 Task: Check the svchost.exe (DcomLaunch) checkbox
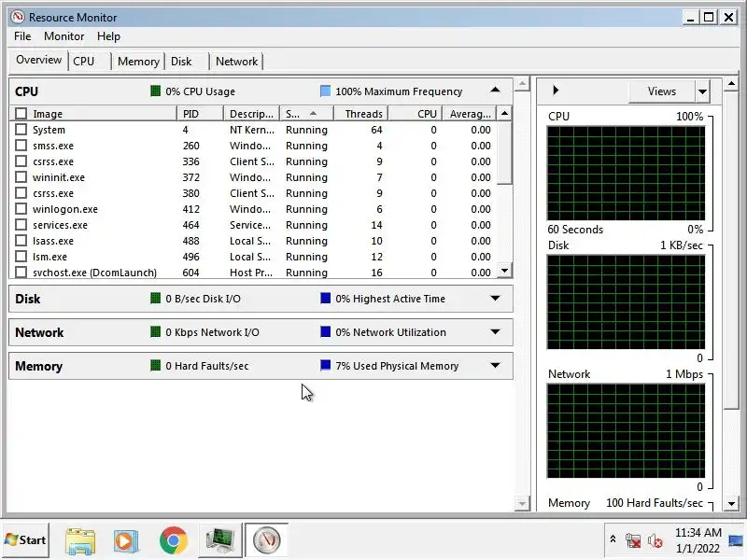(21, 272)
